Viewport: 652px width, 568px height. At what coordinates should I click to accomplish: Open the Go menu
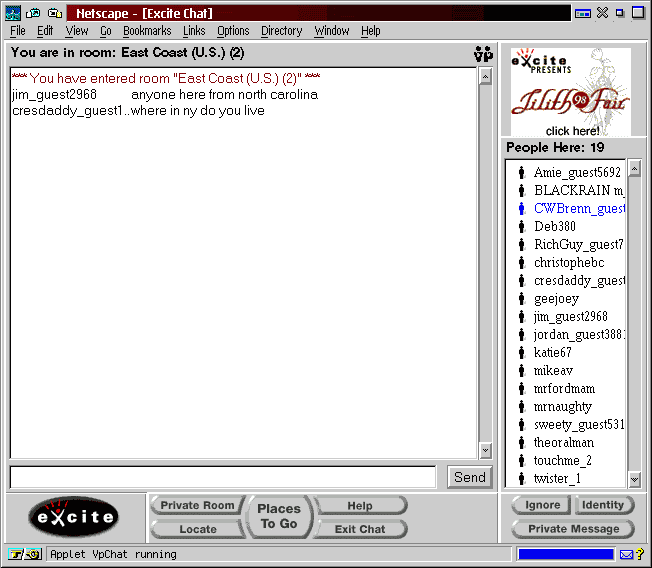[106, 31]
